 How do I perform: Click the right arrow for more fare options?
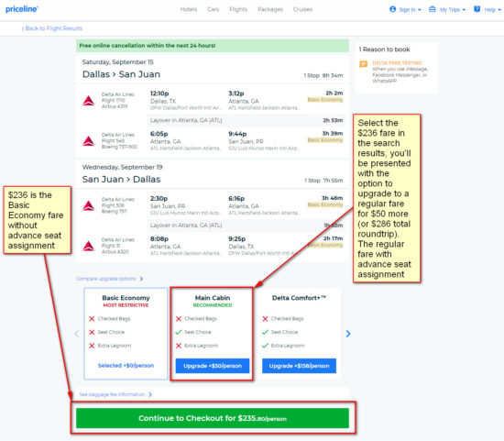click(x=348, y=334)
